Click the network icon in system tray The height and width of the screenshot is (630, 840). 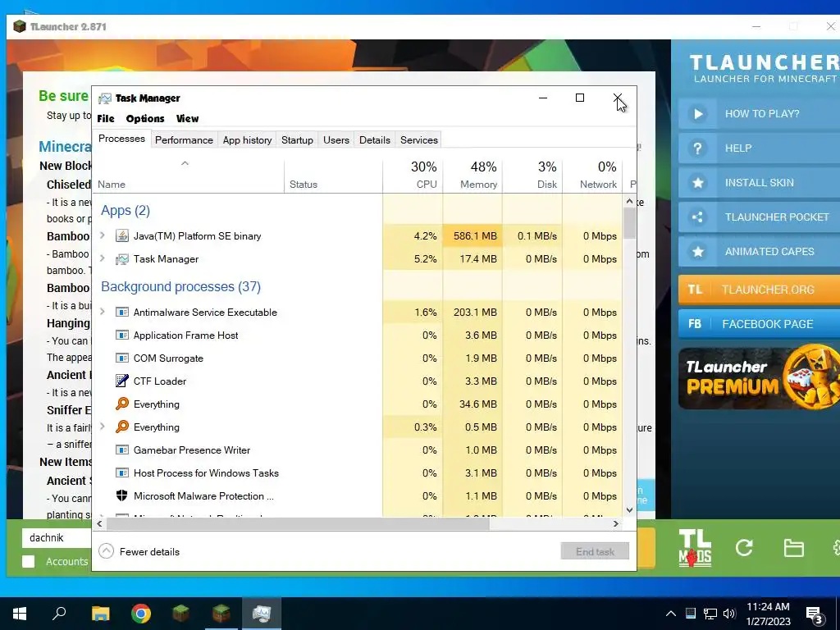(x=710, y=614)
